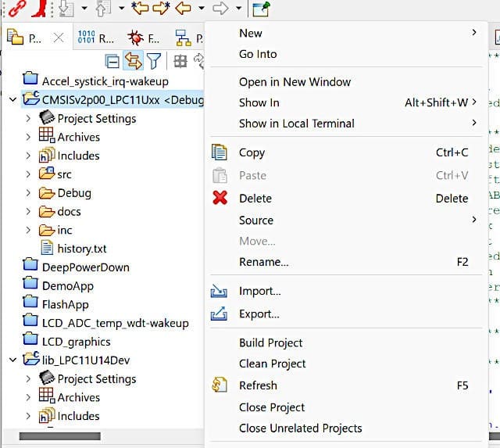The width and height of the screenshot is (500, 448).
Task: Select history.txt file in the tree
Action: coord(81,249)
